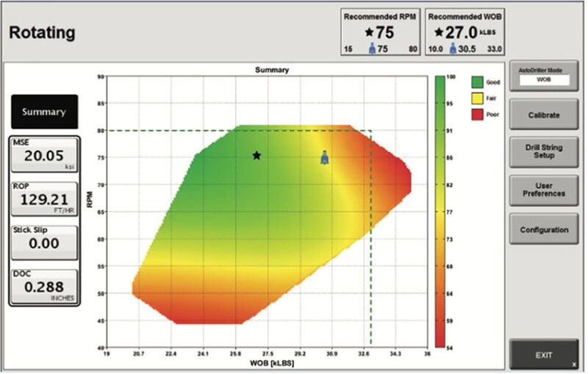The image size is (588, 374).
Task: Click the 90 tick on the RPM axis
Action: point(101,77)
